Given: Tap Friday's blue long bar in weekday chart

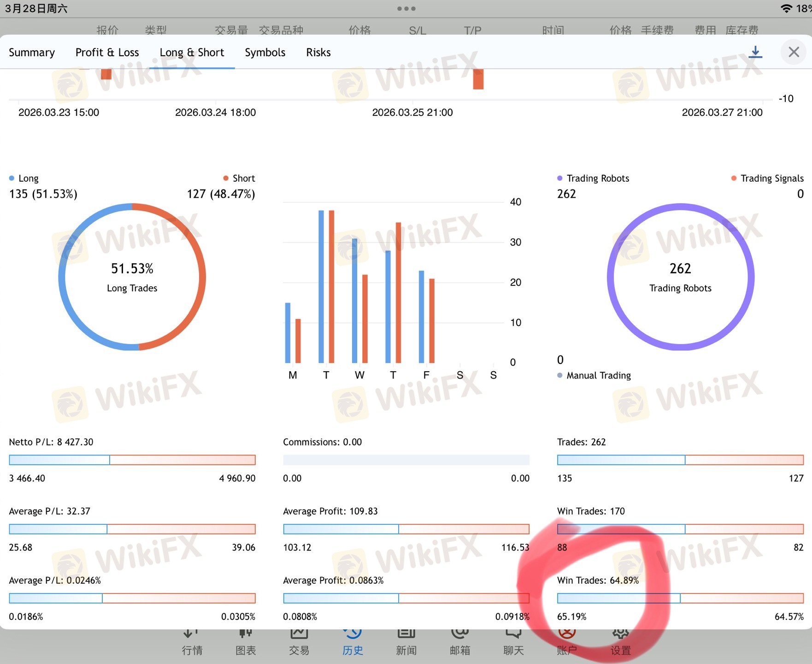Looking at the screenshot, I should pyautogui.click(x=421, y=317).
